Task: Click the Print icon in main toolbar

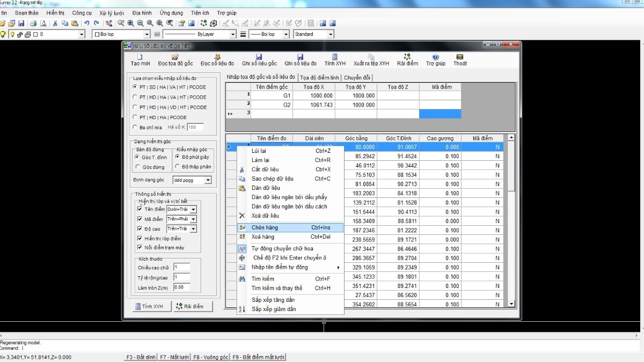Action: click(x=33, y=23)
